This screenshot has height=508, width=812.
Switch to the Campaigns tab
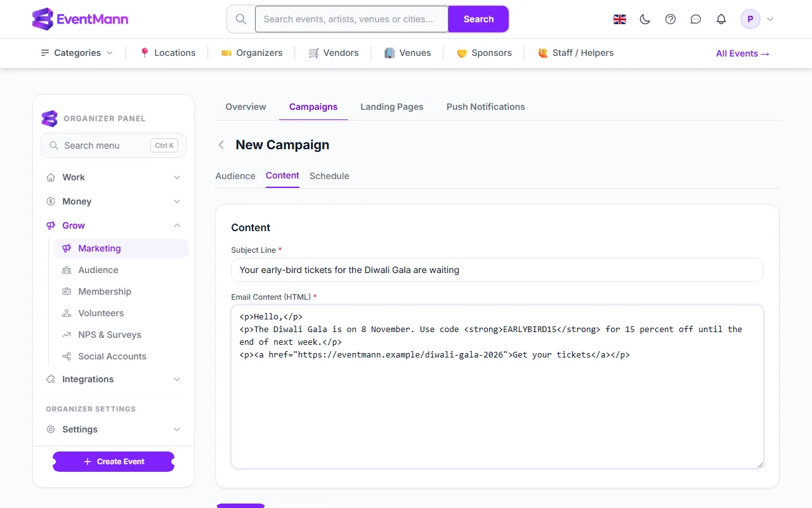pos(313,107)
